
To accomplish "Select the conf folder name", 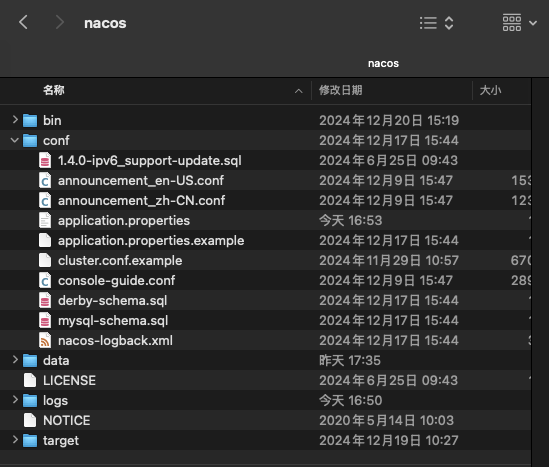I will coord(56,141).
